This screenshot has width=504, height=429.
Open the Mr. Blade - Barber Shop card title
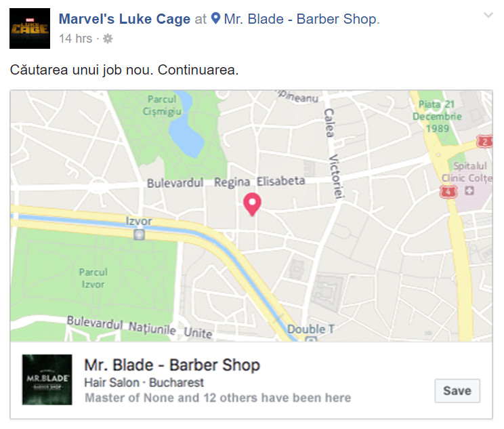172,365
